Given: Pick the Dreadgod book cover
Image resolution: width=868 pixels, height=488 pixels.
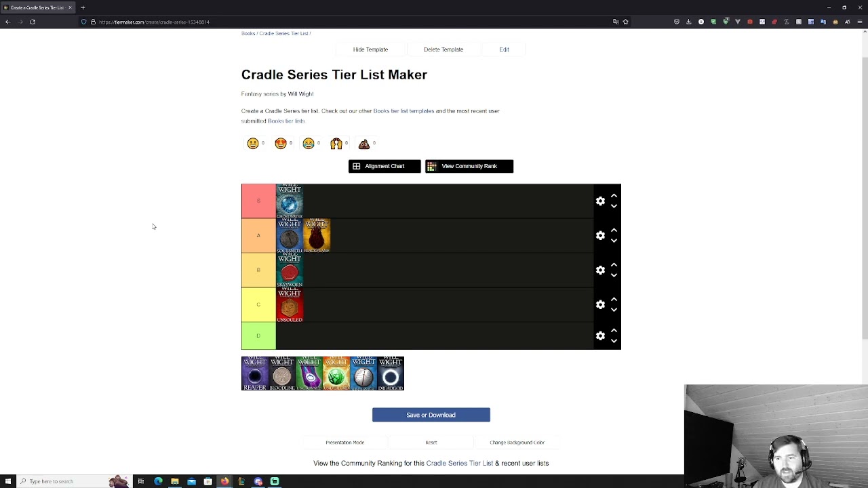Looking at the screenshot, I should tap(391, 373).
